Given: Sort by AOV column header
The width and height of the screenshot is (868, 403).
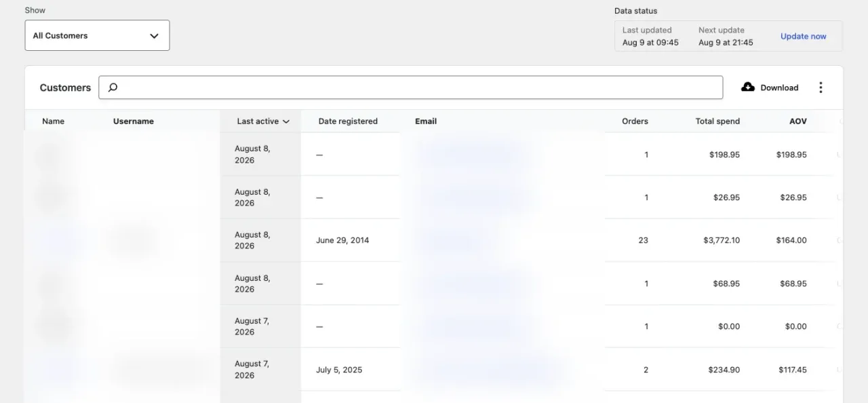Looking at the screenshot, I should pyautogui.click(x=798, y=121).
